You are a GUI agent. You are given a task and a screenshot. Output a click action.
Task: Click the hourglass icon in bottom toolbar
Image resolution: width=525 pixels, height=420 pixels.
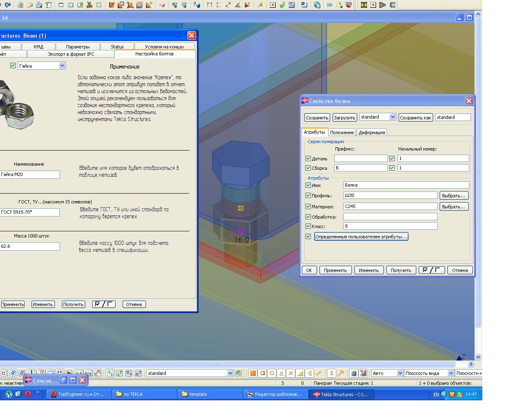point(331,373)
